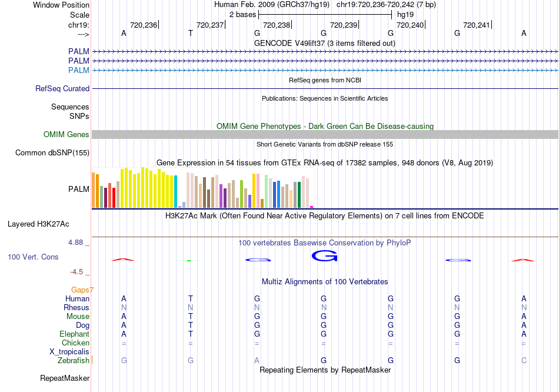Select the X_tropicalis alignment row label
This screenshot has height=392, width=559.
(69, 352)
